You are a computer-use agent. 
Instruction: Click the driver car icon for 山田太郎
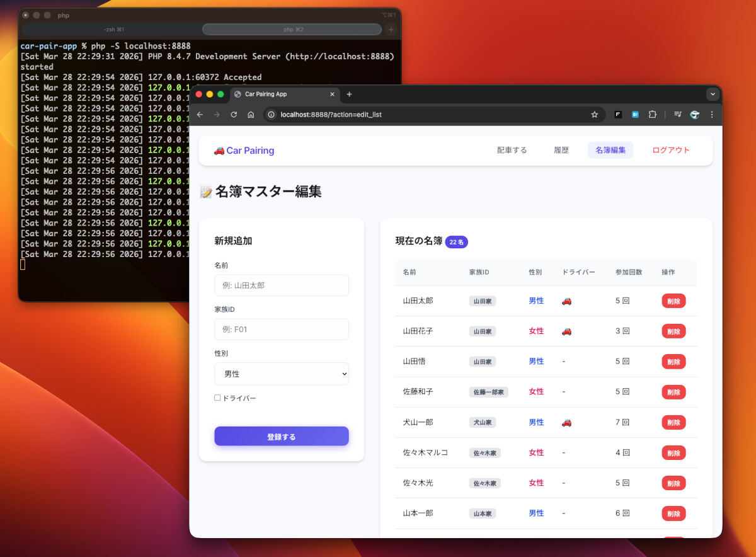(566, 301)
